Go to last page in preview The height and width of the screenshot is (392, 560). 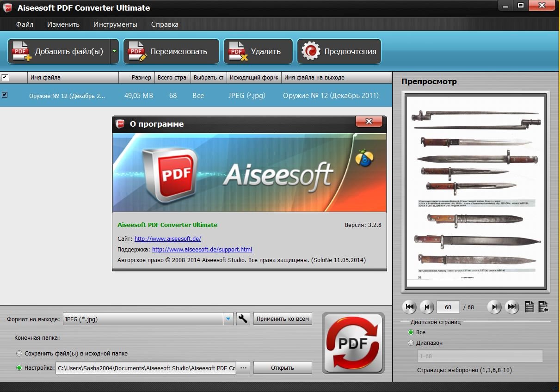(x=511, y=307)
